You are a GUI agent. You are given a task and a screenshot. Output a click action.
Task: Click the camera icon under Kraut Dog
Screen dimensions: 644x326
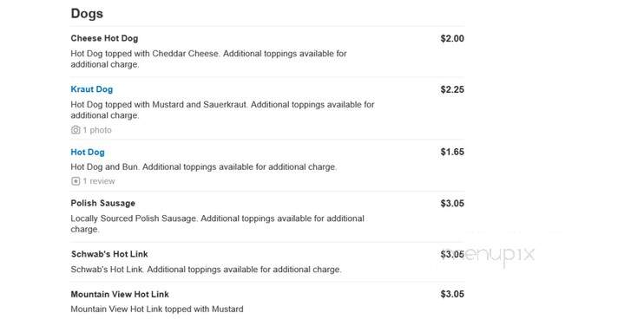coord(76,130)
